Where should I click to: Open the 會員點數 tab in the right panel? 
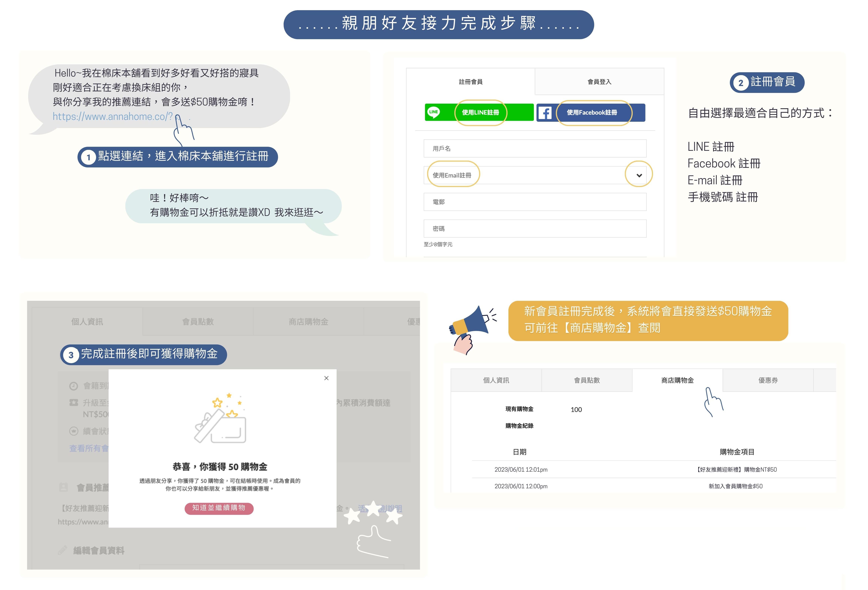pyautogui.click(x=587, y=380)
